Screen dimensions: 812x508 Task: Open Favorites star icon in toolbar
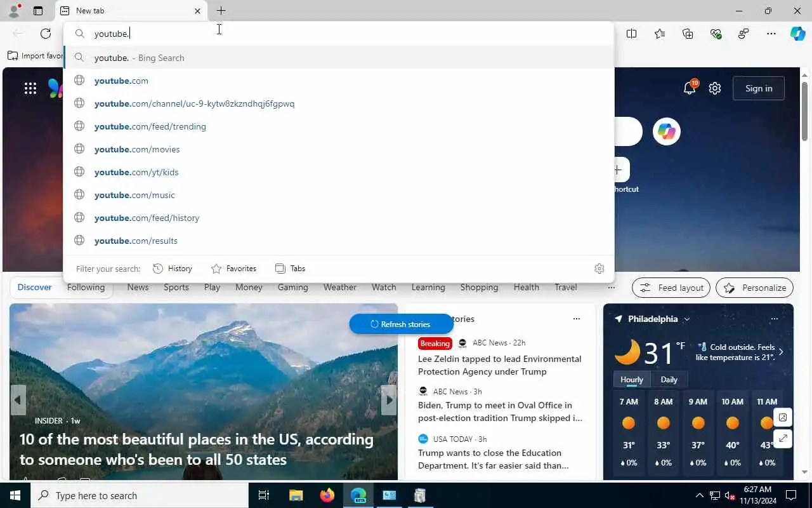[x=660, y=34]
